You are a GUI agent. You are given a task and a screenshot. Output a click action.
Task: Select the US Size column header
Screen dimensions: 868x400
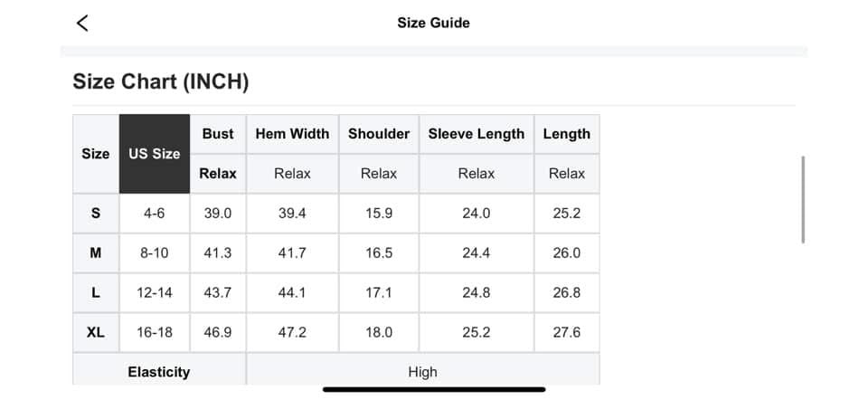155,154
